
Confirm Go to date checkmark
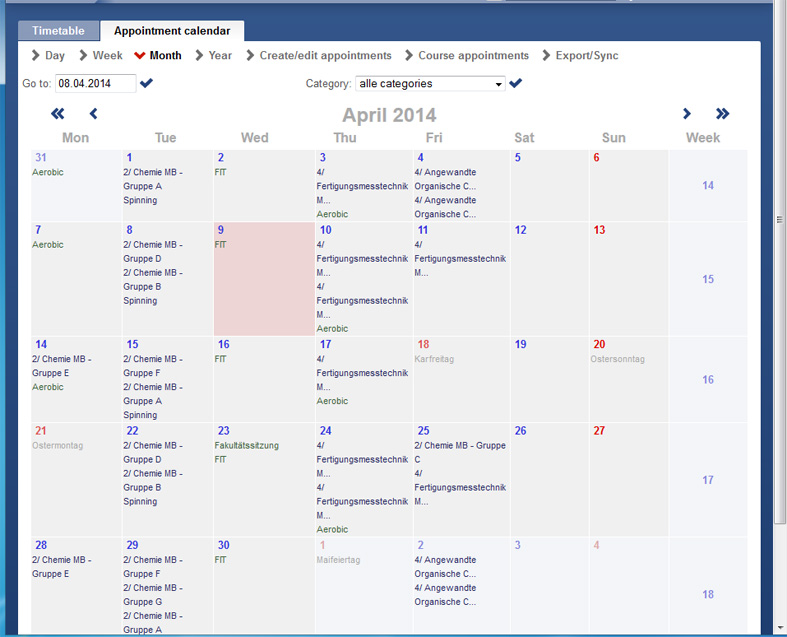[x=146, y=83]
